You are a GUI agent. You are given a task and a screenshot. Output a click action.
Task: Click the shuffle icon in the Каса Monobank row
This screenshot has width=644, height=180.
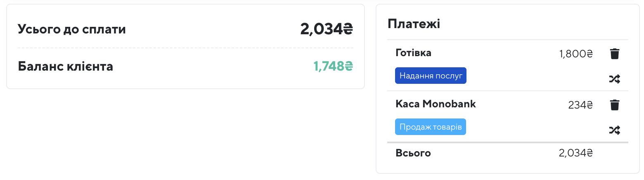point(615,130)
